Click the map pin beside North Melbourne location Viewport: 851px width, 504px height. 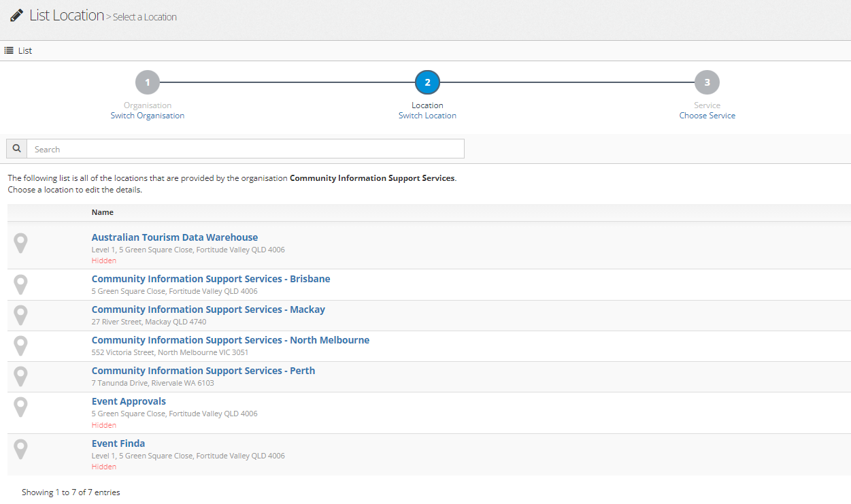coord(21,346)
